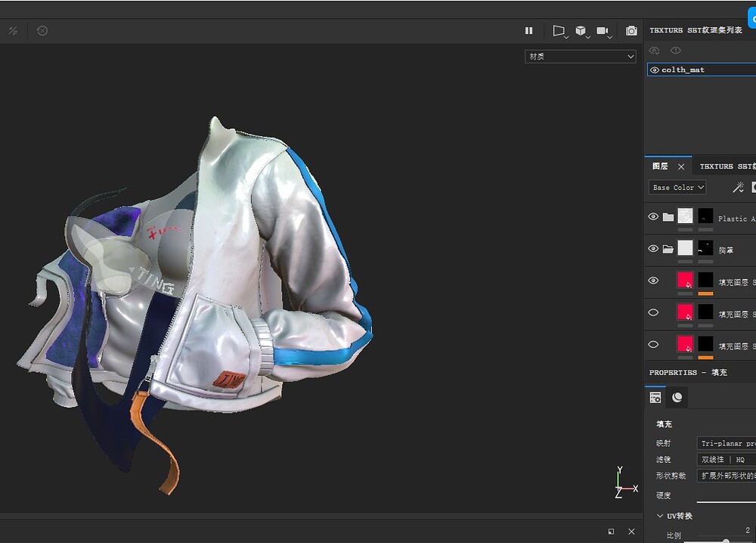Viewport: 756px width, 543px height.
Task: Click the 硬度 hardness slider
Action: click(726, 502)
